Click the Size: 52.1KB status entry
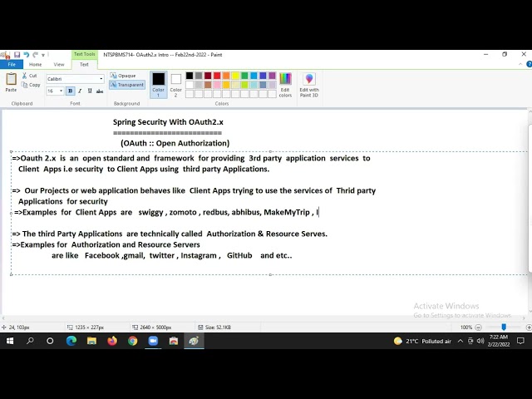The width and height of the screenshot is (532, 399). click(214, 328)
